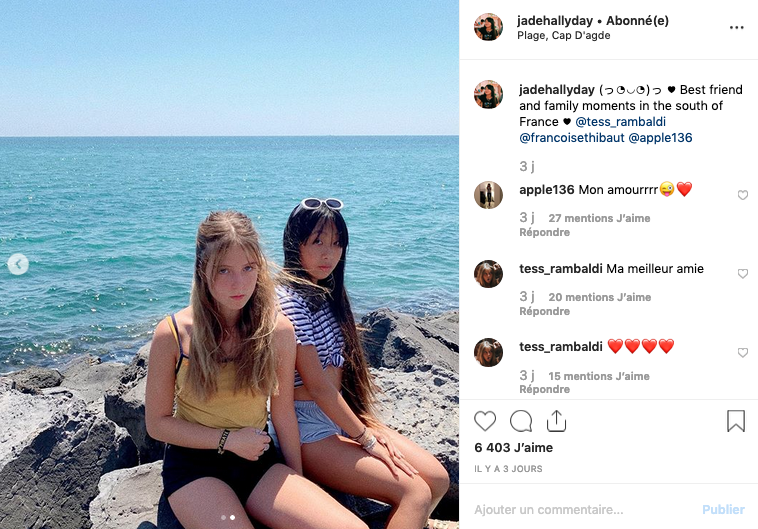Open the comment bubble icon
758x529 pixels.
pos(521,421)
